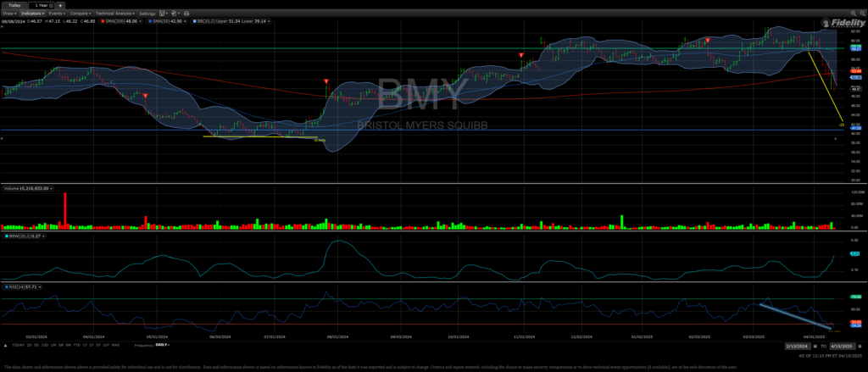Click the blue SMA(50) color swatch
868x372 pixels.
(x=150, y=21)
